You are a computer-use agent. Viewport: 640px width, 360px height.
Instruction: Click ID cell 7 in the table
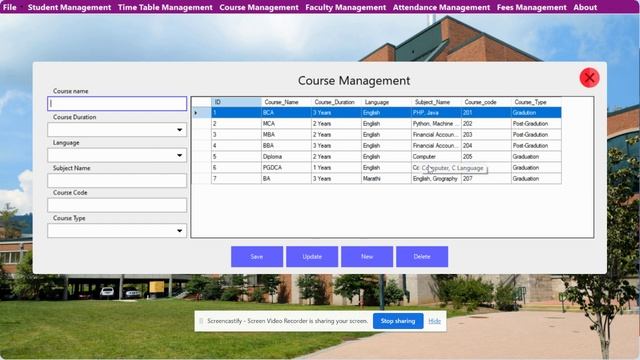tap(236, 179)
